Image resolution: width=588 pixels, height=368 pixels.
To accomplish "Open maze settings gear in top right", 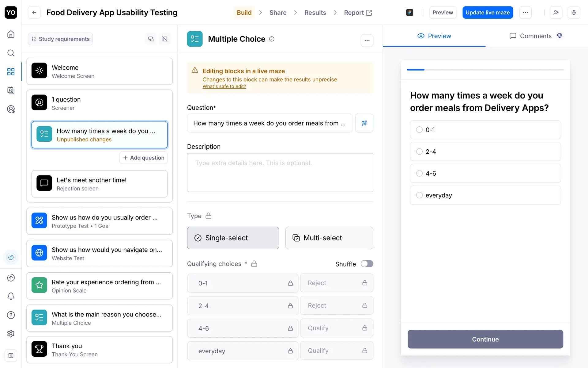I will click(x=574, y=13).
